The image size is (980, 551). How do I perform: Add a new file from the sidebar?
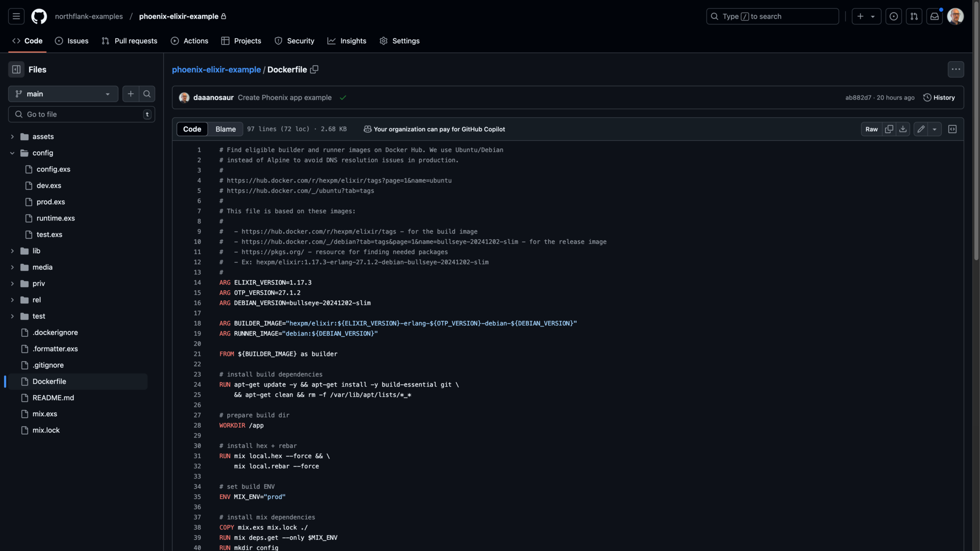[x=130, y=94]
